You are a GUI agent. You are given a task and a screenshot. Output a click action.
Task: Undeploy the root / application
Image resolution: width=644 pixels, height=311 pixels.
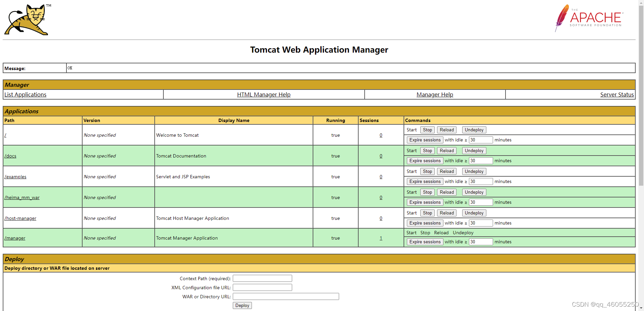click(x=474, y=130)
